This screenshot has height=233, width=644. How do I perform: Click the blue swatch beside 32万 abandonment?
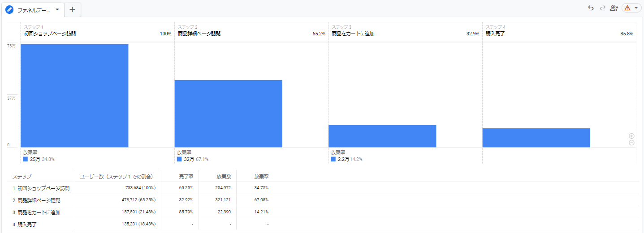click(x=179, y=159)
